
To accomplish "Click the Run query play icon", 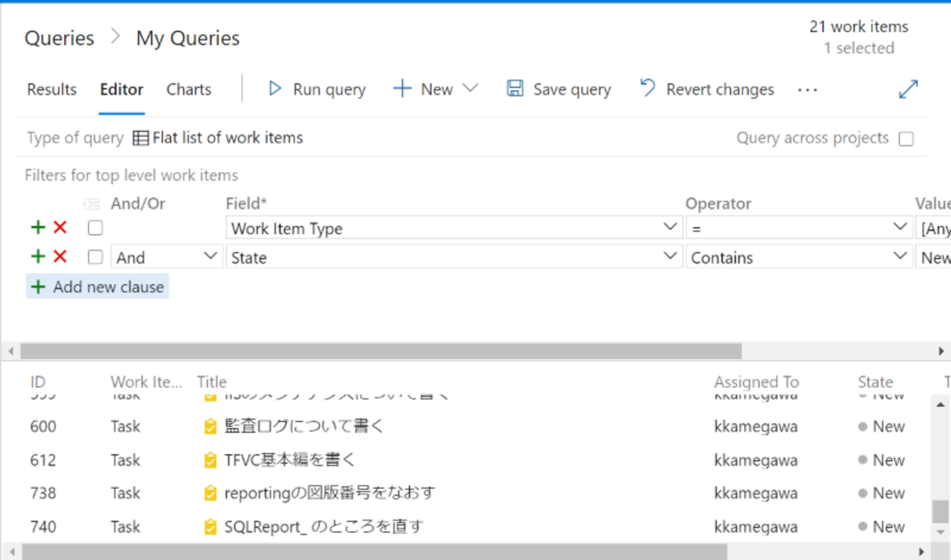I will point(275,89).
